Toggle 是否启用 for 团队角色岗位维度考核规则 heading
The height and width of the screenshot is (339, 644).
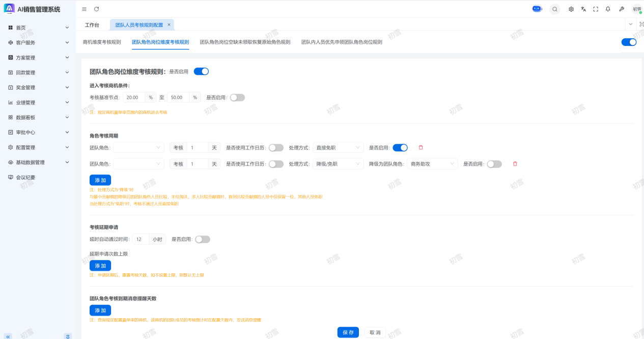pos(201,72)
